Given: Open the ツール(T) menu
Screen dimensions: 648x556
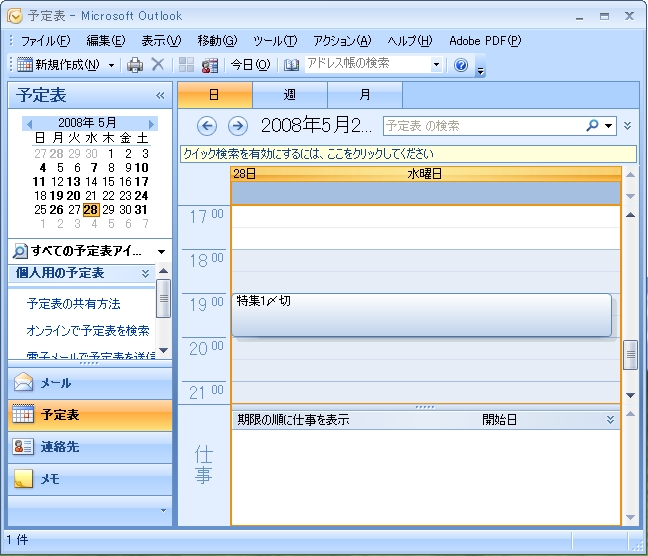Looking at the screenshot, I should point(275,41).
